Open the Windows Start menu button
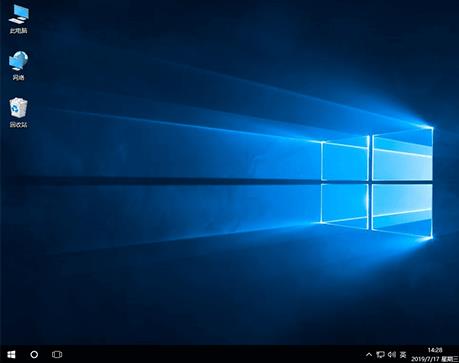The height and width of the screenshot is (363, 459). coord(11,354)
